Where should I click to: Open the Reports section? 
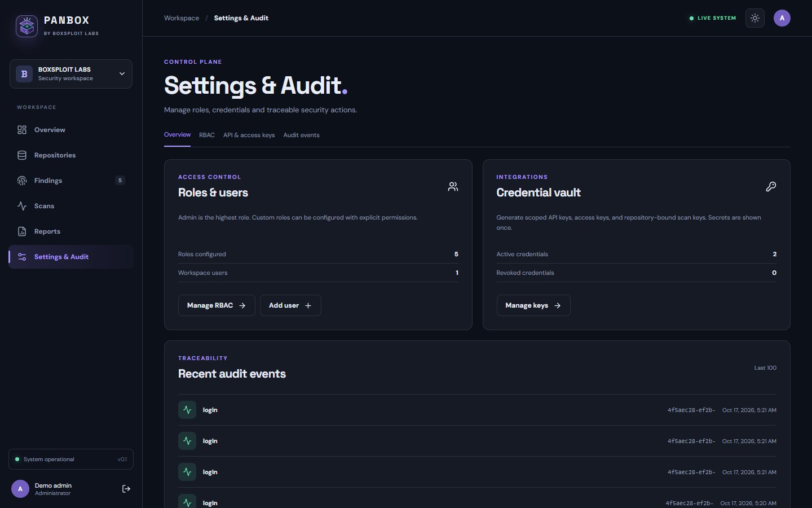[x=71, y=231]
